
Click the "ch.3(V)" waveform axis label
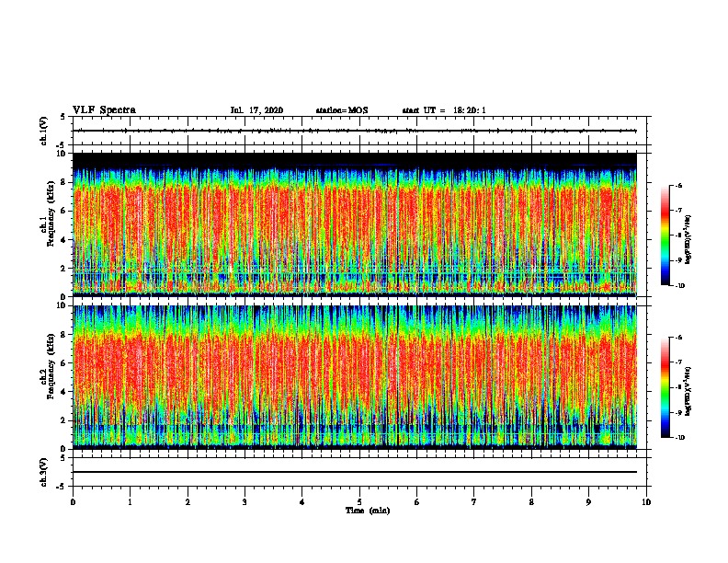(44, 472)
